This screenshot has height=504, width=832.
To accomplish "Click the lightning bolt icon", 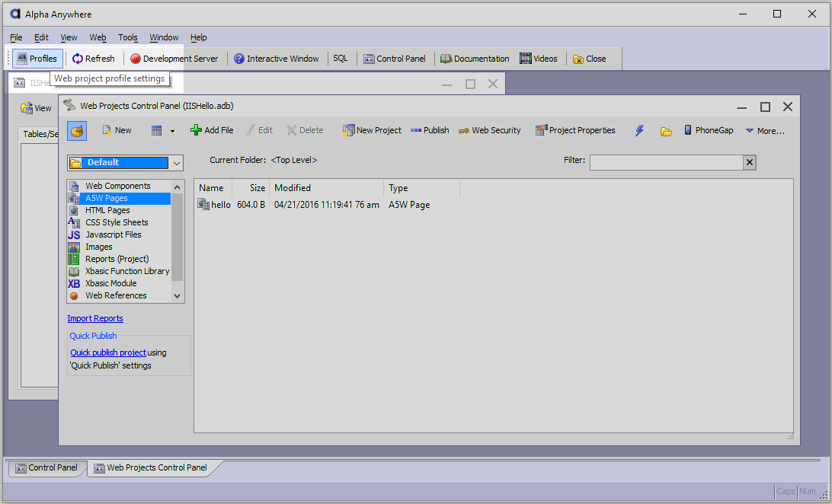I will click(x=639, y=131).
